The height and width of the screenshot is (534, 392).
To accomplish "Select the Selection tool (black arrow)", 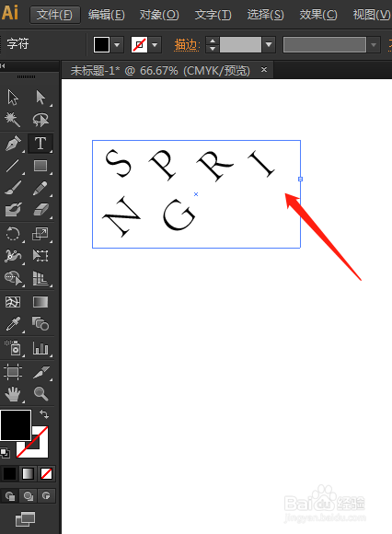I will (x=13, y=98).
